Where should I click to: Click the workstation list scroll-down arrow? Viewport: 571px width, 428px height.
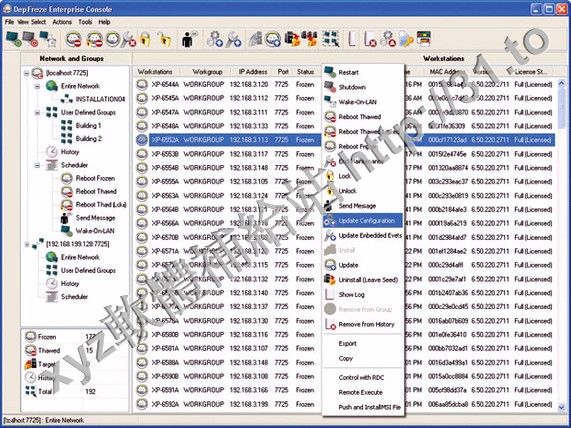tap(561, 406)
